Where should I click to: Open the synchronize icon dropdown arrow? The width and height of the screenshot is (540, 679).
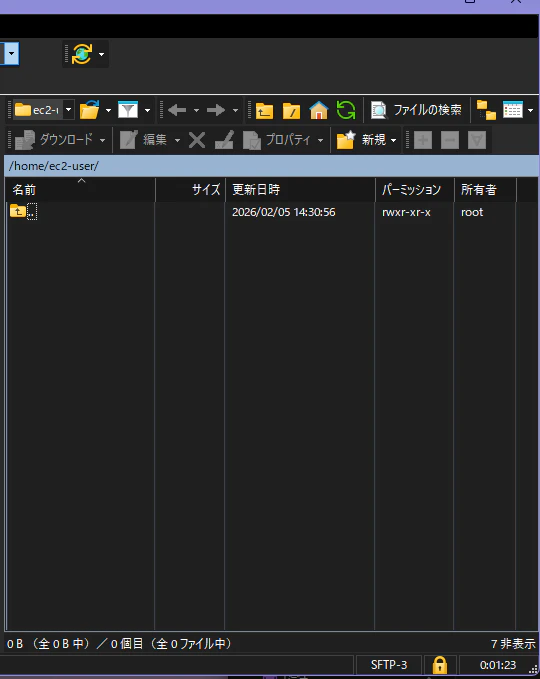(x=101, y=54)
